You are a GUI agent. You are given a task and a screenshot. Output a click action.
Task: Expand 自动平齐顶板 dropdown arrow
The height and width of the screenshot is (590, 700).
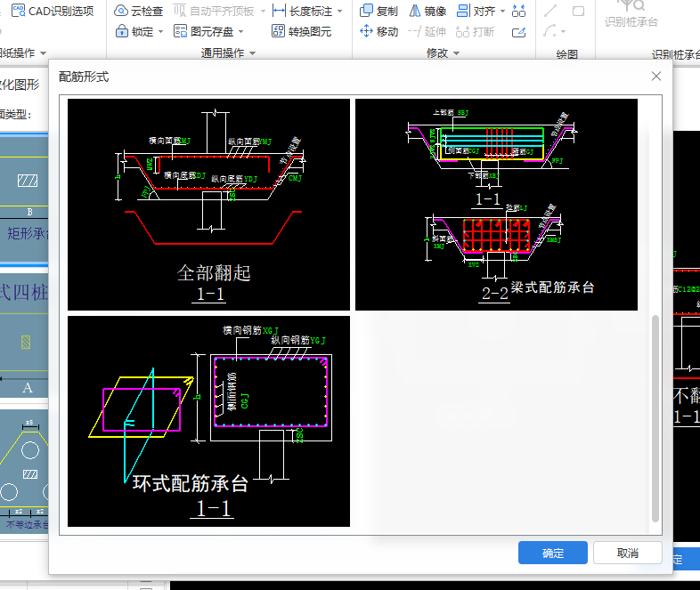pos(263,12)
